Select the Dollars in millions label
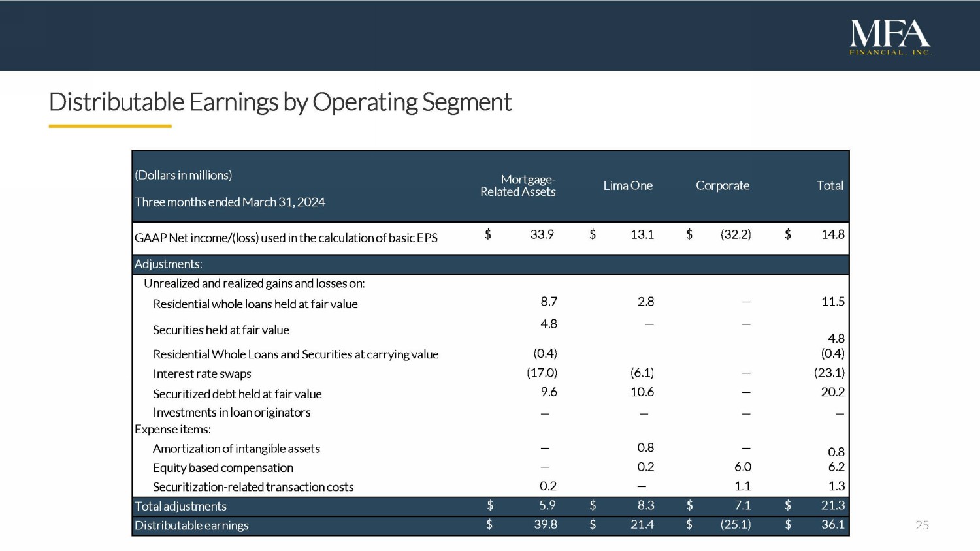This screenshot has height=551, width=980. [183, 175]
